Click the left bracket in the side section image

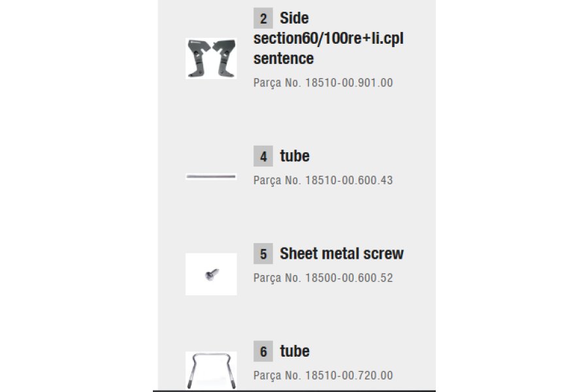(199, 59)
